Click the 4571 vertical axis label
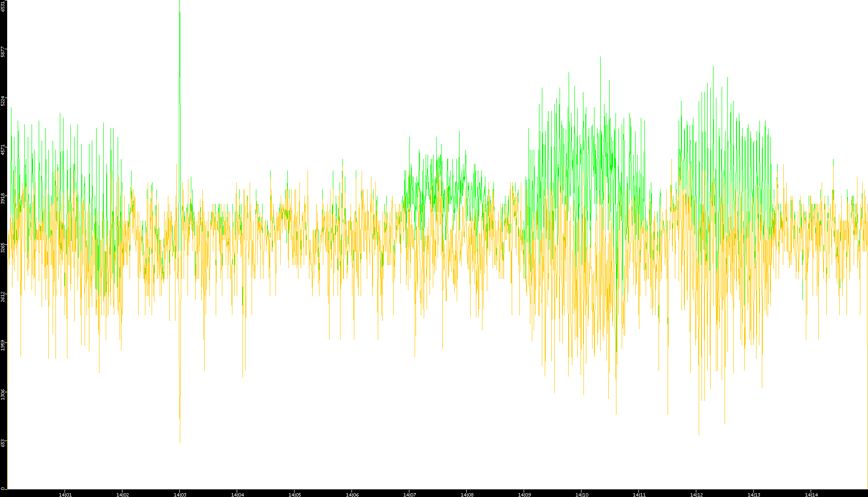Image resolution: width=868 pixels, height=497 pixels. pos(3,149)
